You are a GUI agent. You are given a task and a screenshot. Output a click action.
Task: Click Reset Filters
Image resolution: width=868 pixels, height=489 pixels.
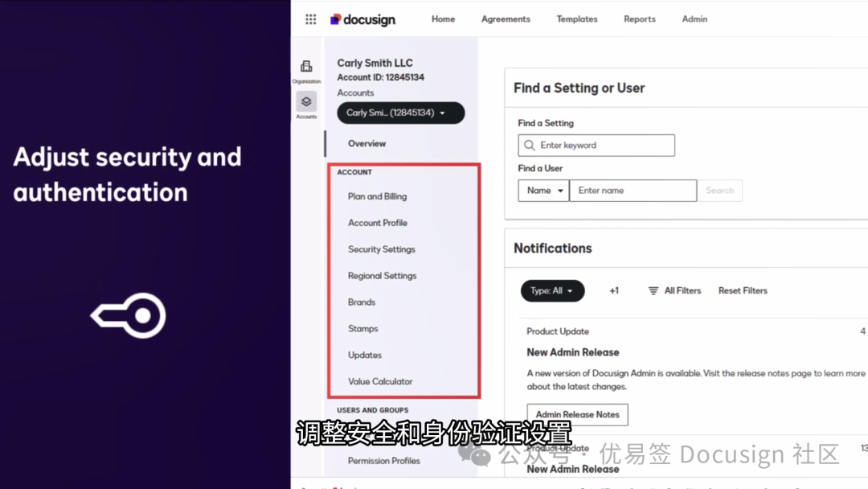[x=743, y=290]
